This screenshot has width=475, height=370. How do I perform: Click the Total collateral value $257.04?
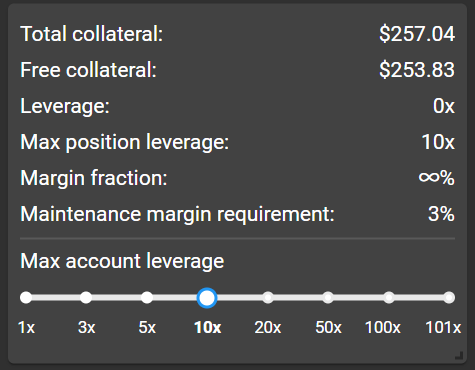417,34
